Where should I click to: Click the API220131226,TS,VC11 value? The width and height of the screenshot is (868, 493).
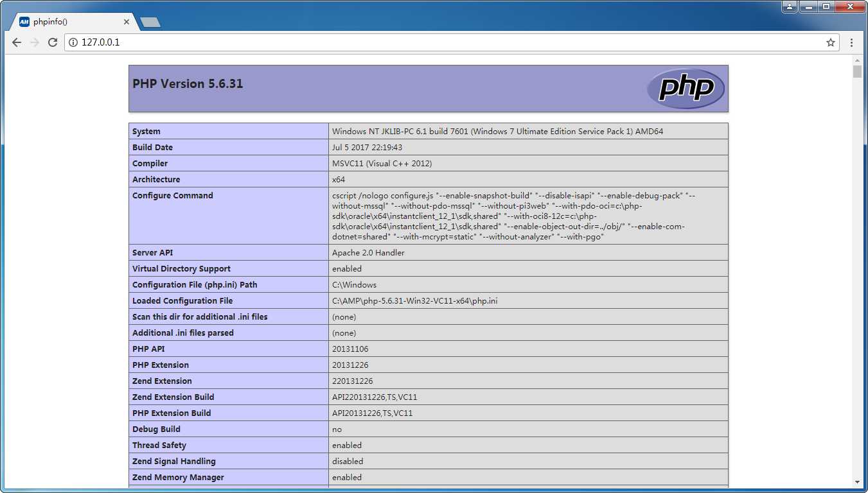point(375,397)
